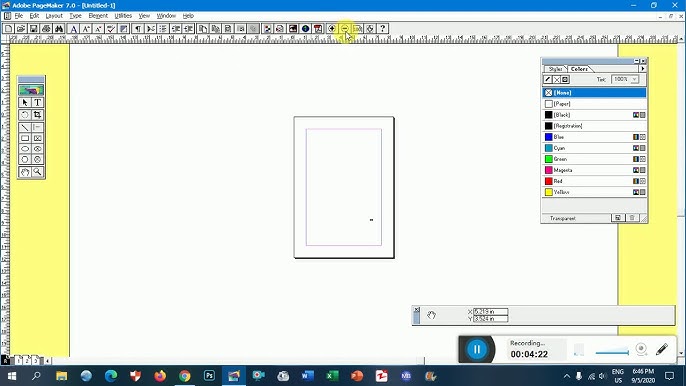Select the [None] color entry
686x386 pixels.
(594, 93)
